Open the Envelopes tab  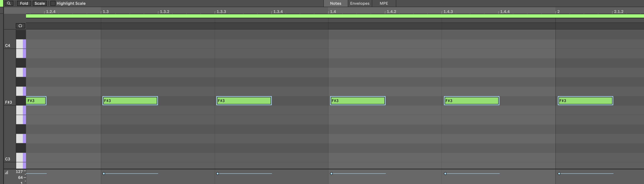tap(359, 3)
